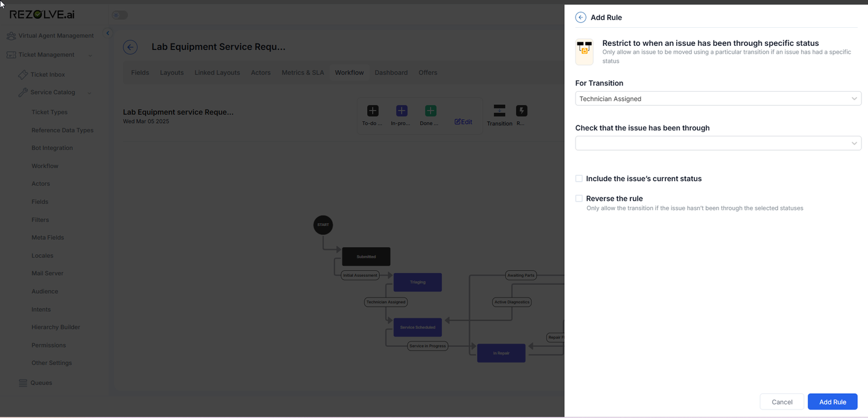Screen dimensions: 868x418
Task: Select the In Repair status node
Action: [x=501, y=353]
